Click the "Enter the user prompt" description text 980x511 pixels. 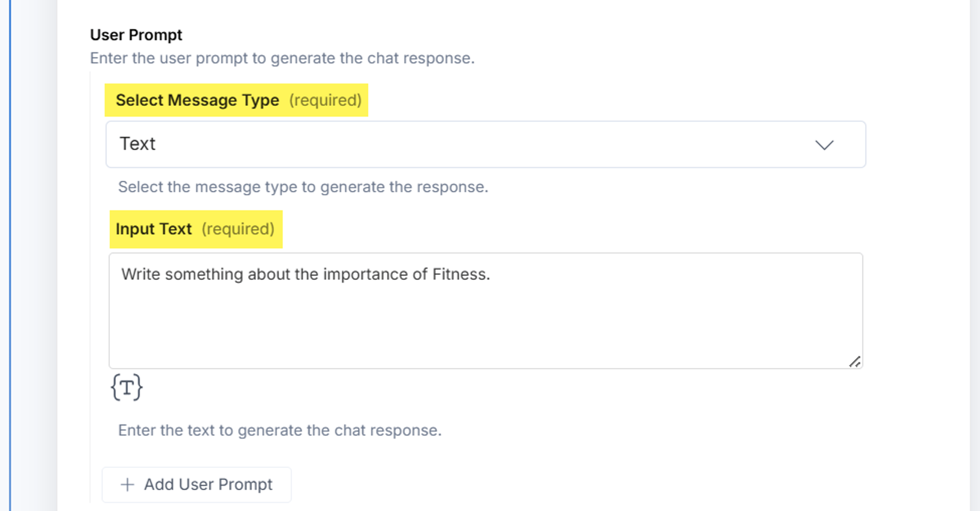coord(282,58)
